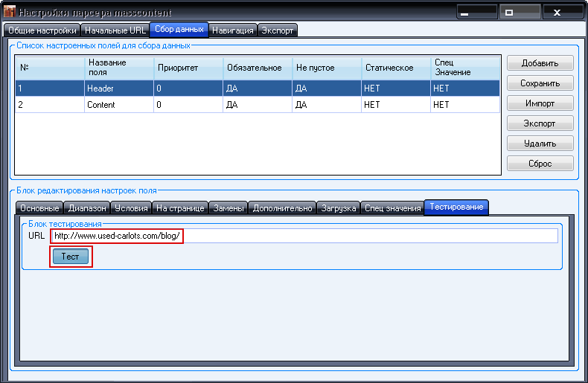Click the Импорт button

[x=540, y=103]
